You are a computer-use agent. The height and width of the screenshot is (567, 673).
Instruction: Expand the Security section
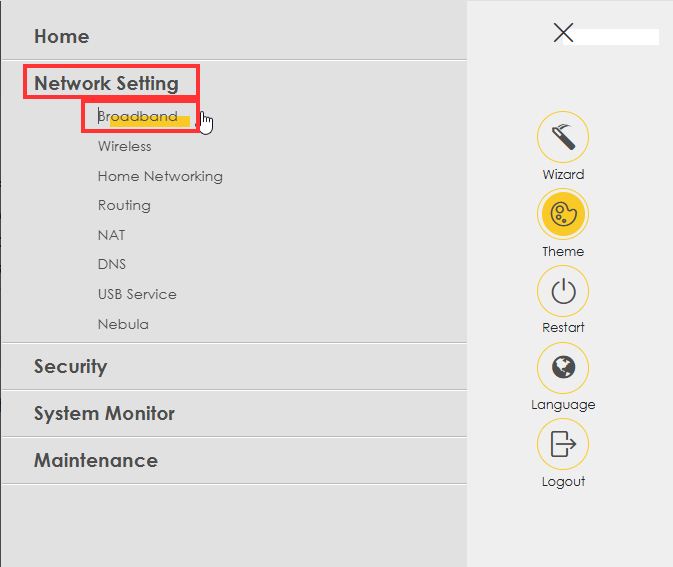70,366
